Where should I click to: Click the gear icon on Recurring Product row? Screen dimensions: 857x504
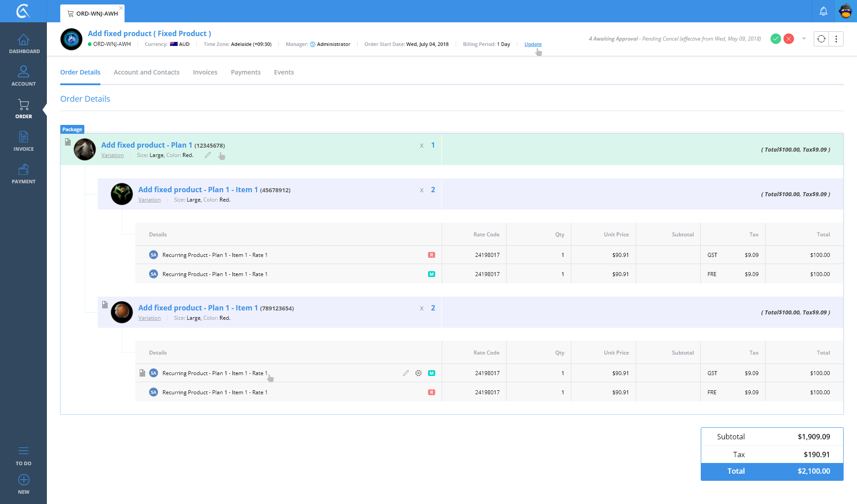[418, 373]
